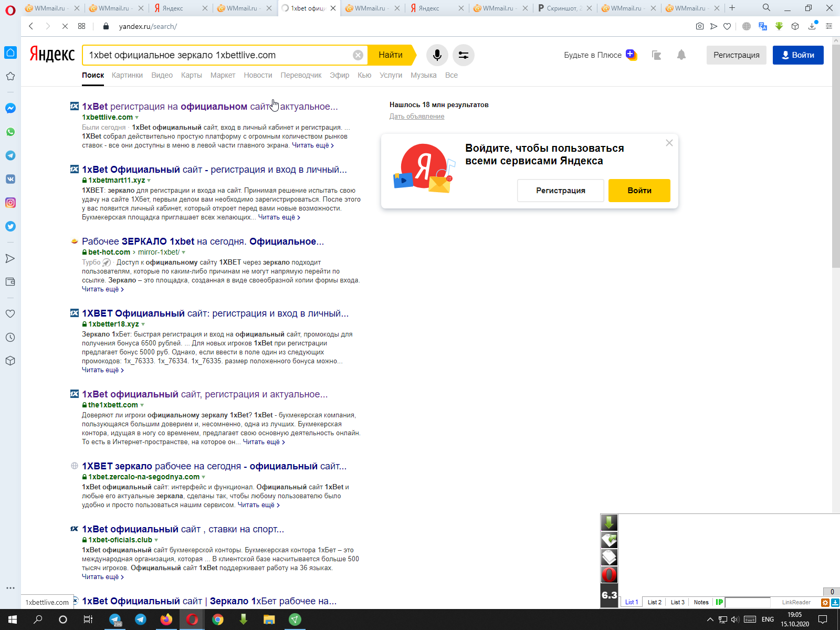Open the My Flow sidebar icon
This screenshot has width=840, height=630.
[x=10, y=258]
